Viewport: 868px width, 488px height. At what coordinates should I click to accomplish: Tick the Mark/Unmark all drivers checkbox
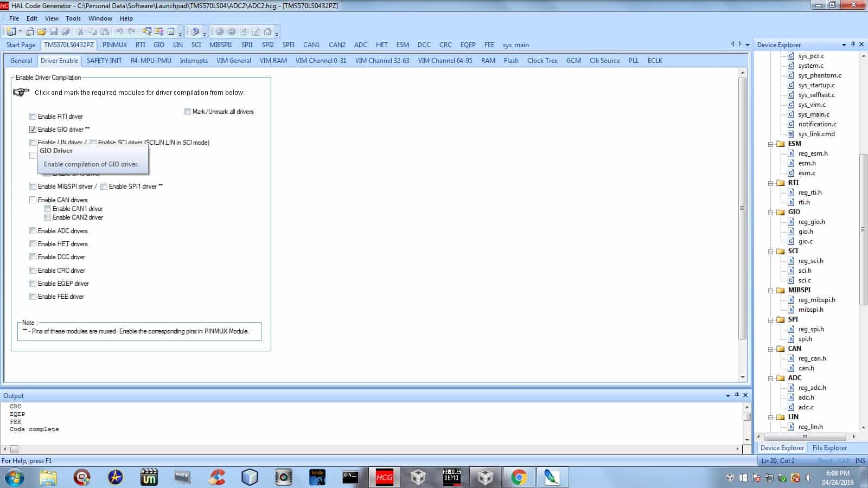tap(188, 112)
